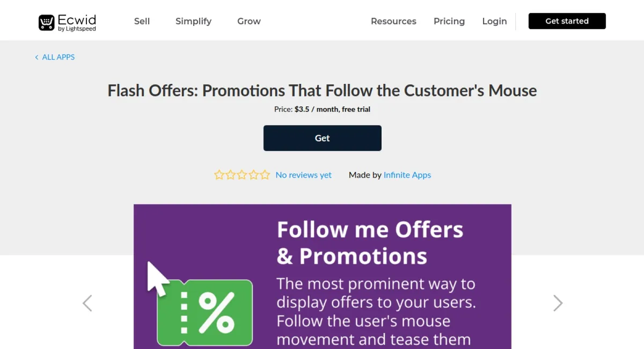Select Resources in the navigation bar
The height and width of the screenshot is (349, 644).
[x=393, y=21]
